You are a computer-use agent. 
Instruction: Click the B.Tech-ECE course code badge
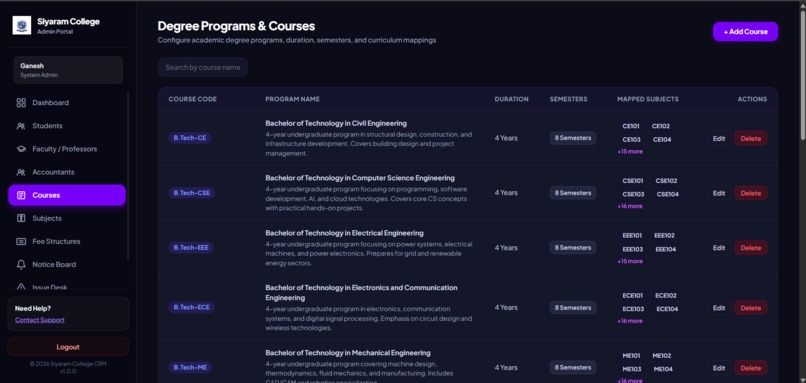(191, 307)
